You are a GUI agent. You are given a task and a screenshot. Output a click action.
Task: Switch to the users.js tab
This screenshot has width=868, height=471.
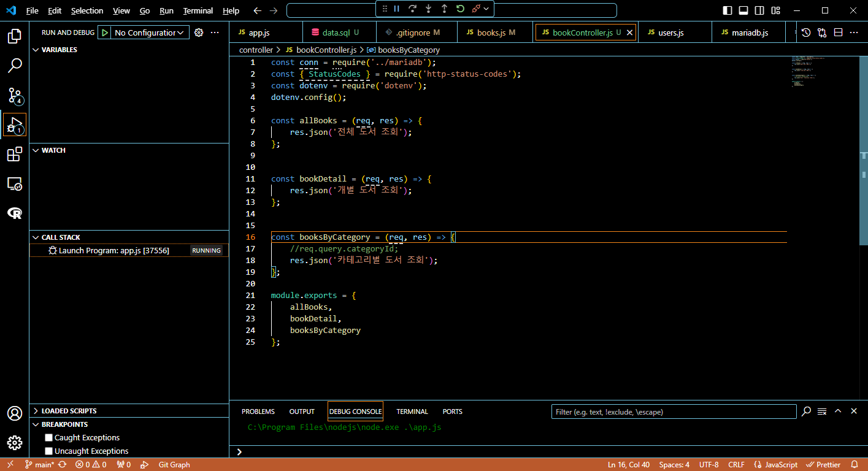click(675, 33)
